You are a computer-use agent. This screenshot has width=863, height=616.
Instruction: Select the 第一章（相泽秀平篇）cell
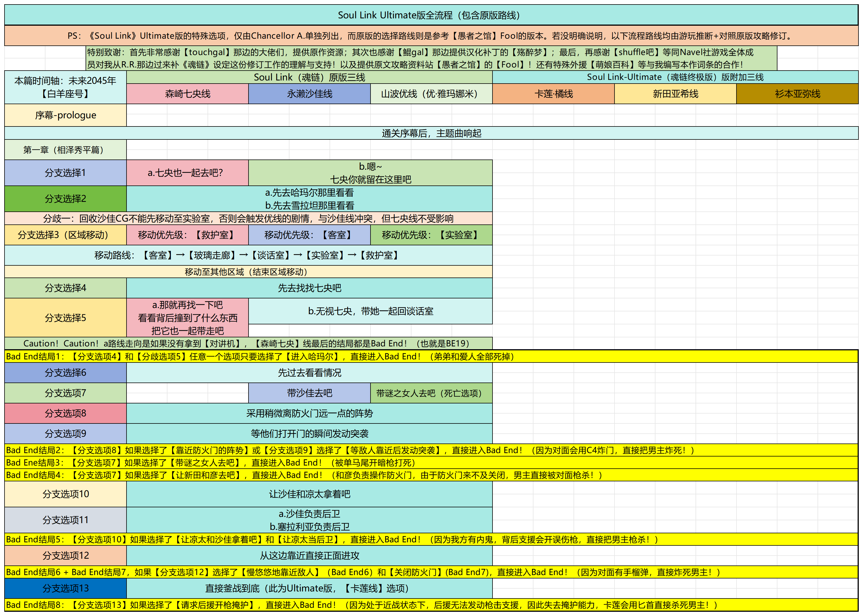coord(65,150)
